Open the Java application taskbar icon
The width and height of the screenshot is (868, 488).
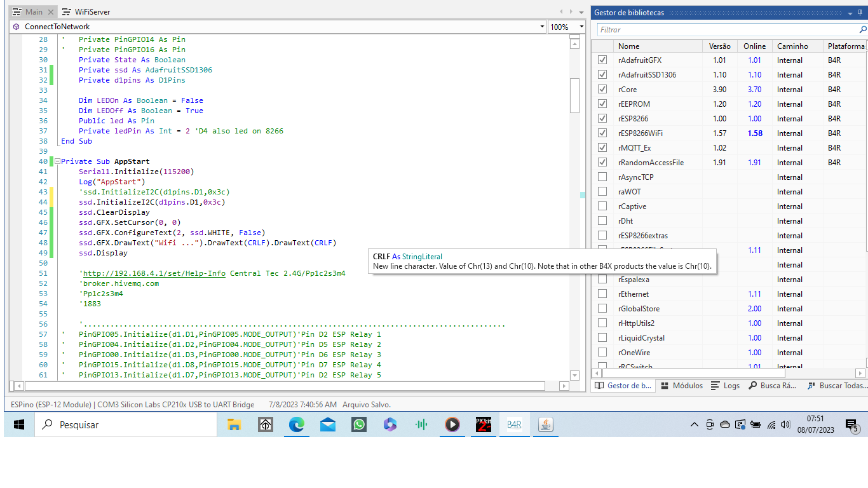point(545,425)
